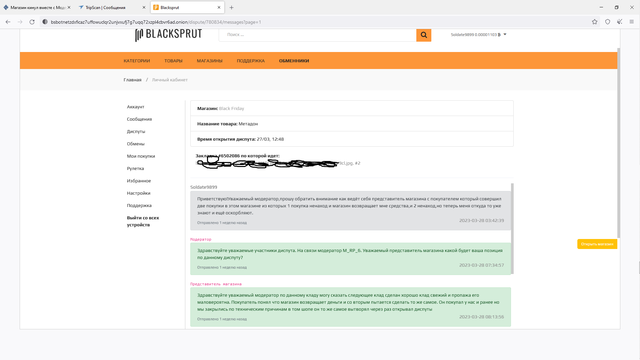Go back with the browser back arrow
Image resolution: width=640 pixels, height=360 pixels.
pos(8,22)
